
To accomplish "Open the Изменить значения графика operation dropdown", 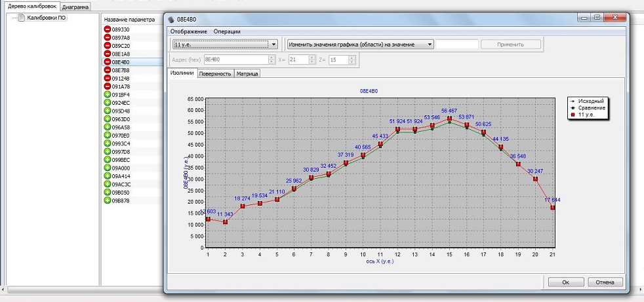I will 360,45.
